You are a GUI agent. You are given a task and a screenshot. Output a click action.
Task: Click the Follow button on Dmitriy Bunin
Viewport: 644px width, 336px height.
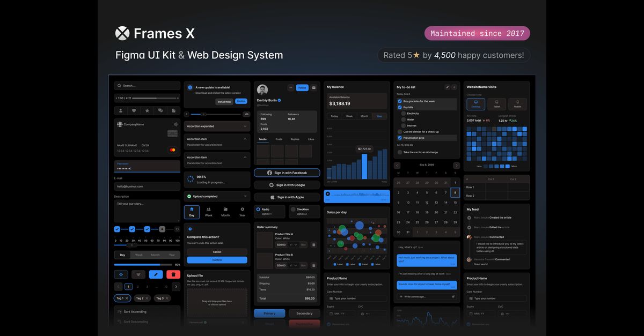click(302, 88)
